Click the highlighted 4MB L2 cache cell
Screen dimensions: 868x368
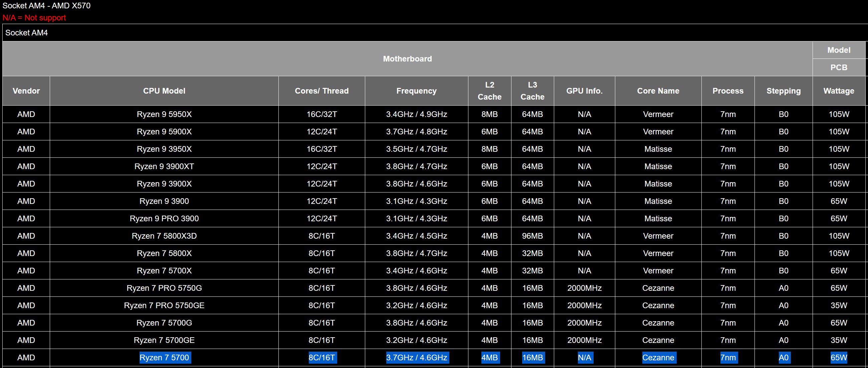click(490, 358)
